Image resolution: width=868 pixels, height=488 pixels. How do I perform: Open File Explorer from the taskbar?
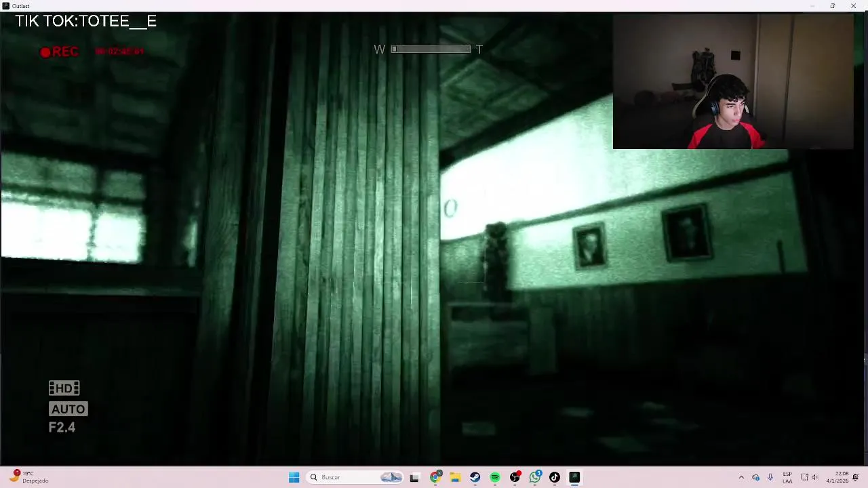[455, 477]
